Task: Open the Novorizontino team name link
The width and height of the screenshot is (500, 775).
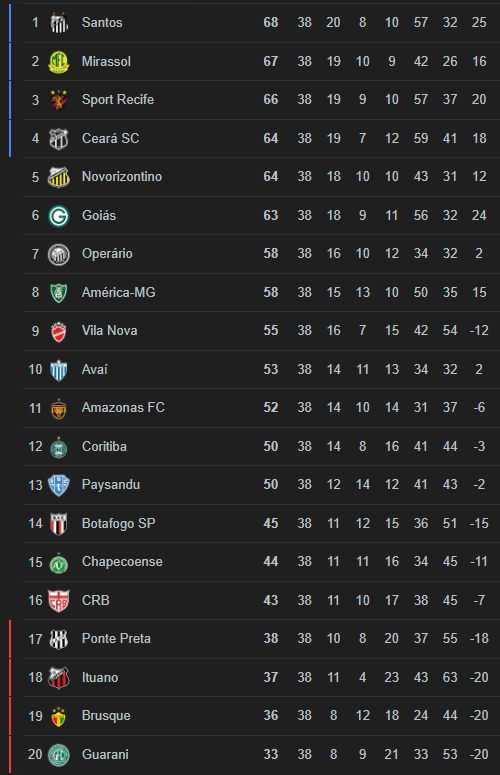Action: [122, 177]
